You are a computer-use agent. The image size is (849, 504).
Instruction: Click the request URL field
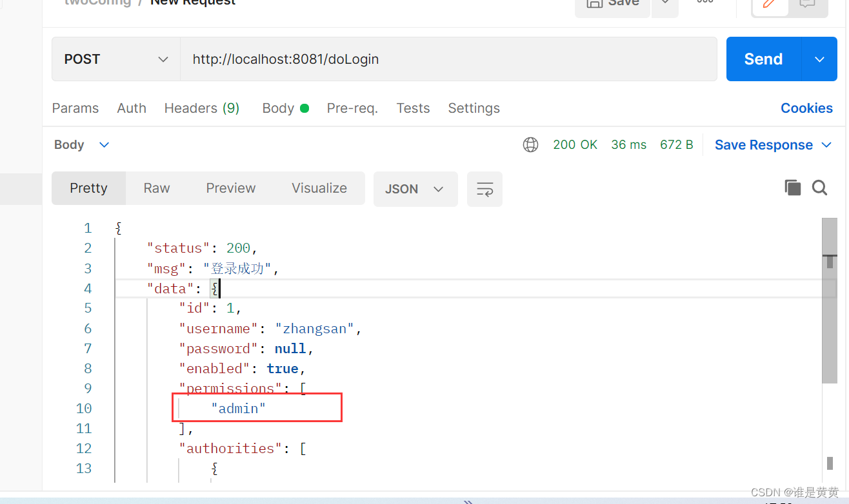[448, 59]
